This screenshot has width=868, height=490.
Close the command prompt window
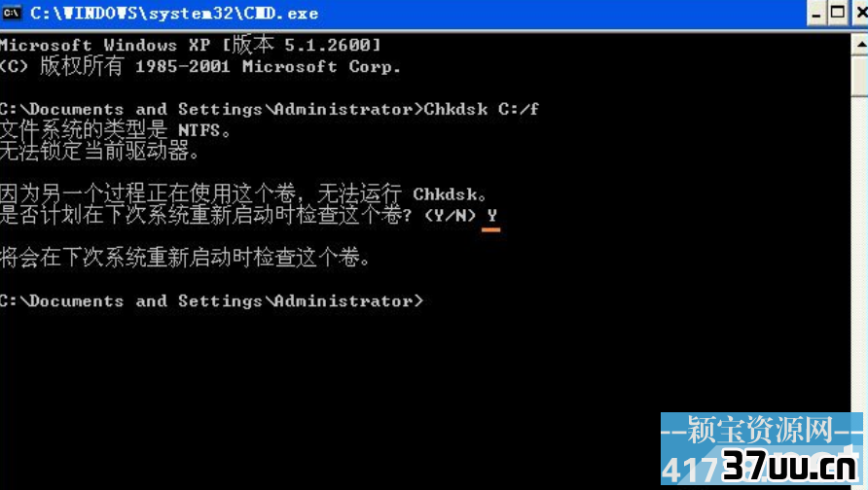coord(861,13)
